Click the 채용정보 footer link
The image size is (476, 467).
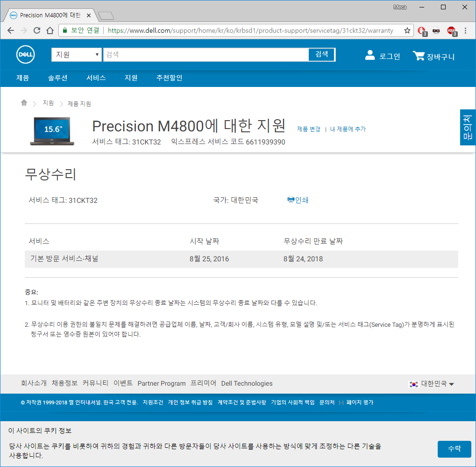64,383
